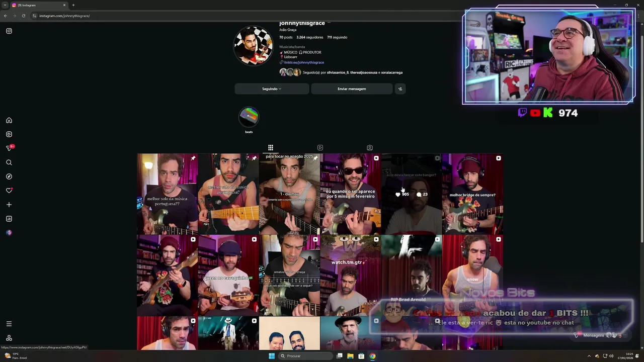This screenshot has width=644, height=362.
Task: Open the sidebar Search magnifier
Action: [9, 162]
